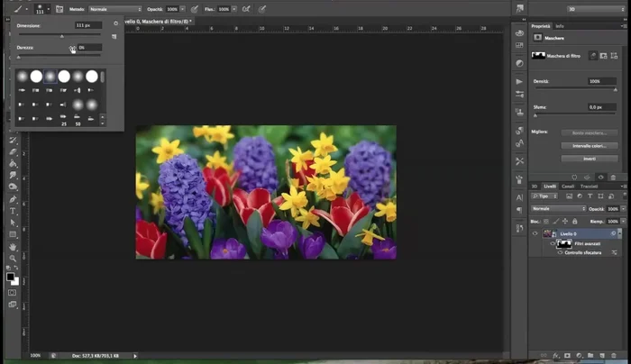This screenshot has height=364, width=631.
Task: Click the add layer mask icon
Action: point(566,355)
